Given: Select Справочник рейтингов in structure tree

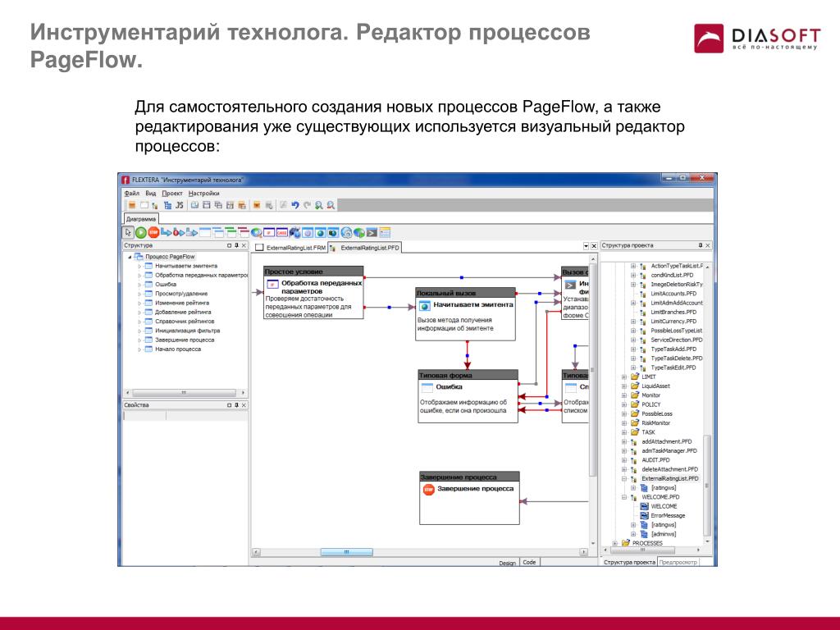Looking at the screenshot, I should click(x=185, y=321).
